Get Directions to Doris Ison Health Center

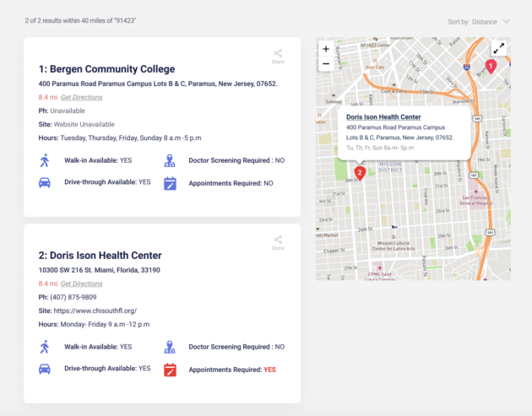point(81,284)
